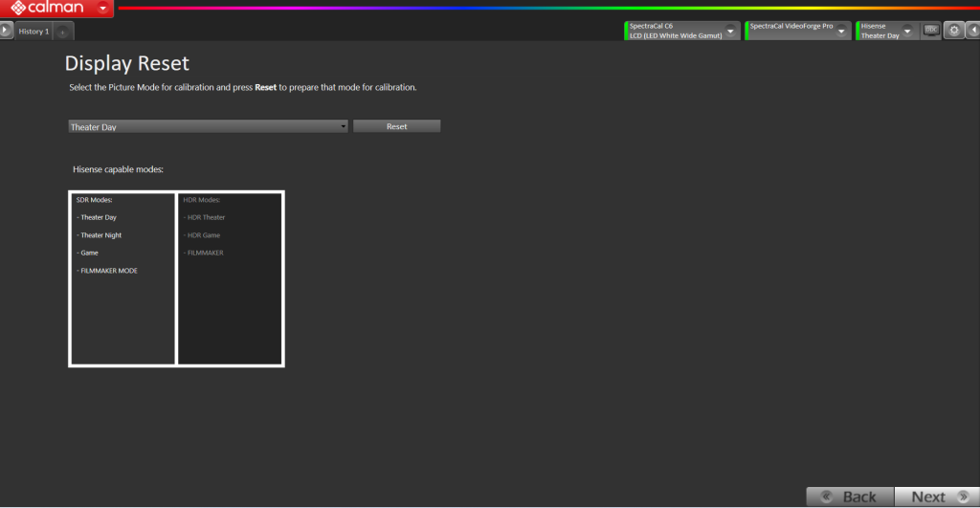Click the Back button
Viewport: 980px width, 508px height.
tap(850, 497)
